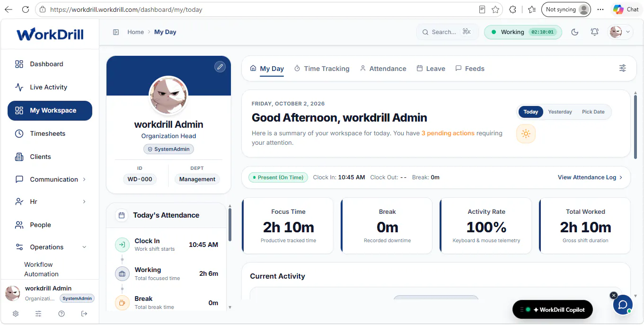Switch to the Time Tracking tab
644x325 pixels.
click(322, 69)
